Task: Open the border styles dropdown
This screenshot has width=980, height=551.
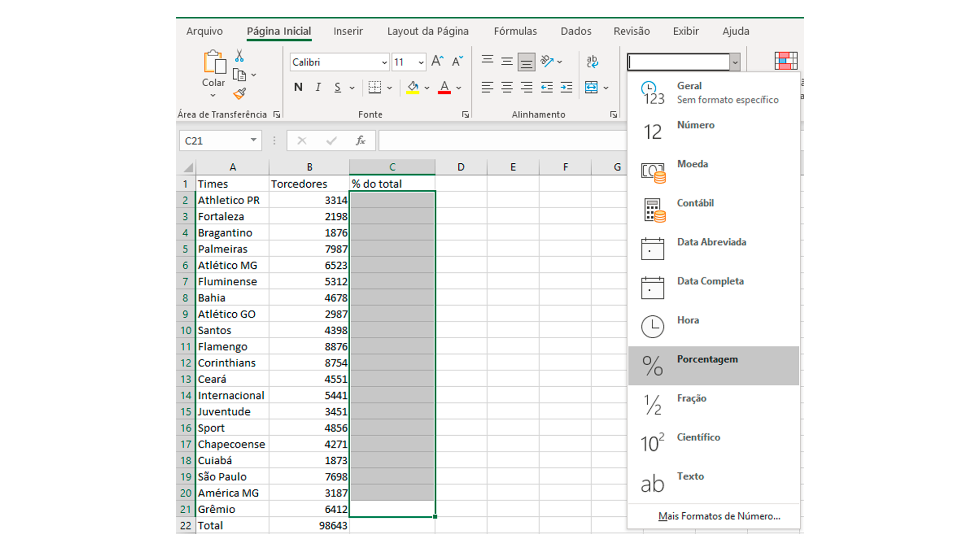Action: tap(389, 87)
